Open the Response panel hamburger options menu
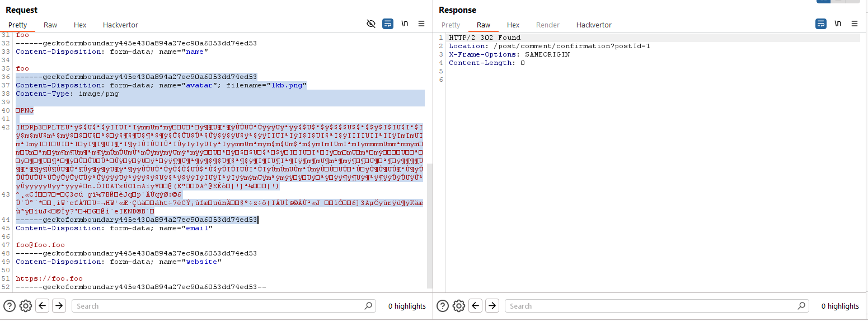Image resolution: width=868 pixels, height=321 pixels. click(855, 24)
